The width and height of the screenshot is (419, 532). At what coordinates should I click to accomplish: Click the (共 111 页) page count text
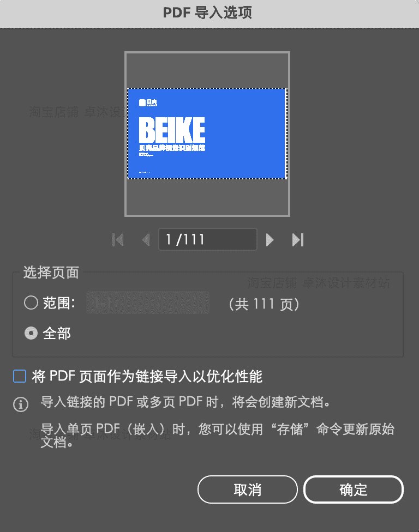pyautogui.click(x=264, y=304)
